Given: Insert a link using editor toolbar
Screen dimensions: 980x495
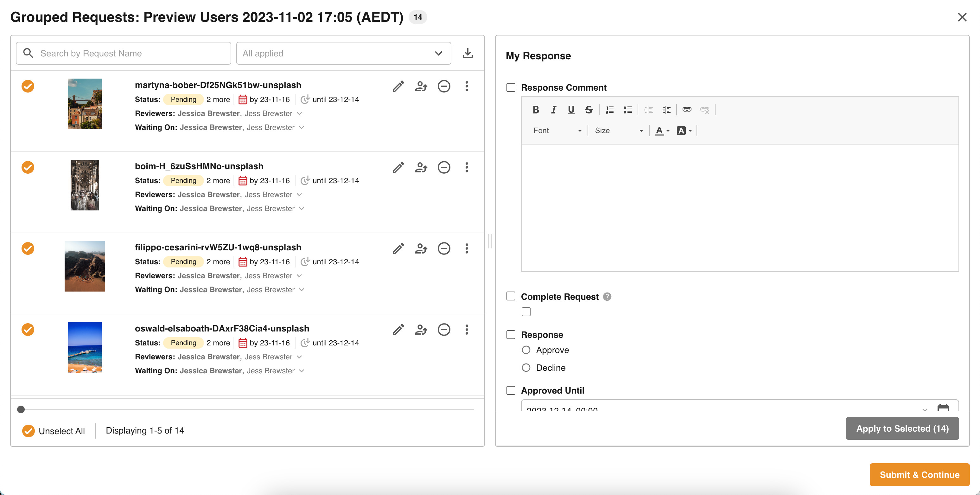Looking at the screenshot, I should [x=687, y=110].
